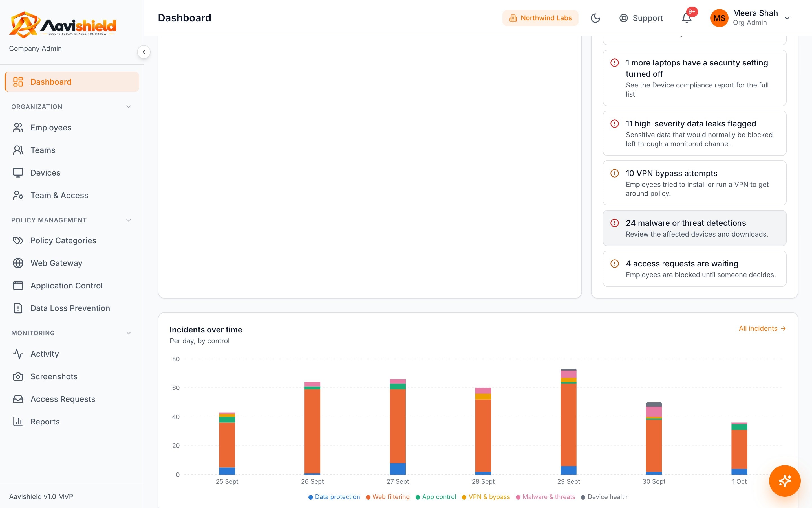Click the Activity pulse icon
812x508 pixels.
(18, 354)
